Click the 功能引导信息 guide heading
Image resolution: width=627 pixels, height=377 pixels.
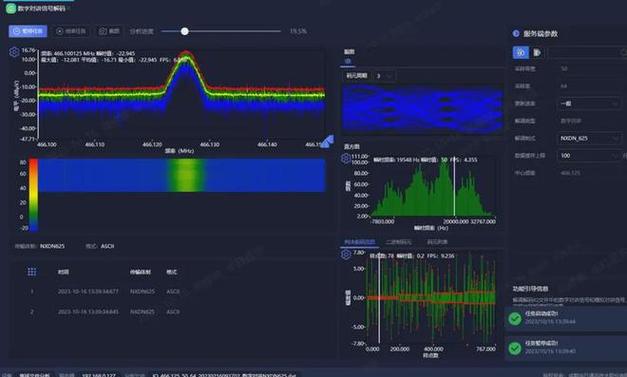tap(530, 288)
